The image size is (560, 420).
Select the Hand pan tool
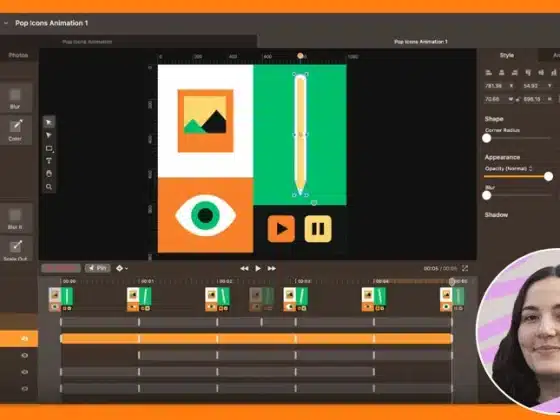49,174
